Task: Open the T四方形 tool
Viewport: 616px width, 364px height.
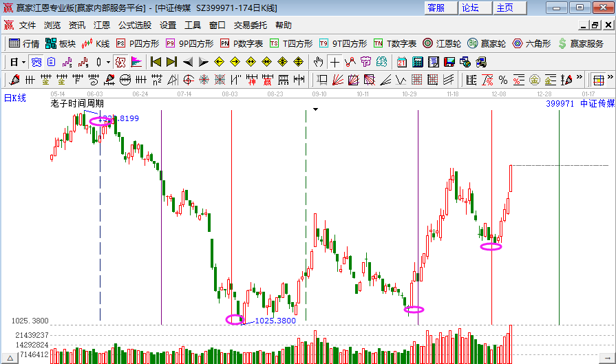Action: point(291,43)
